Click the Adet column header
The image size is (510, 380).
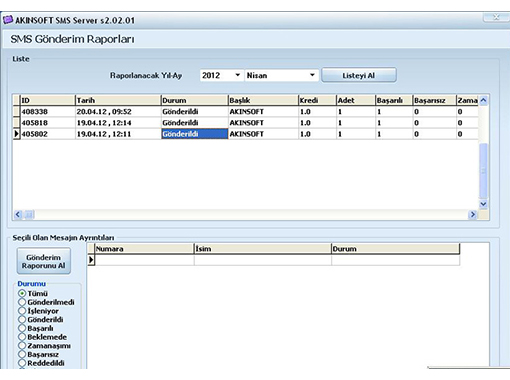[356, 100]
